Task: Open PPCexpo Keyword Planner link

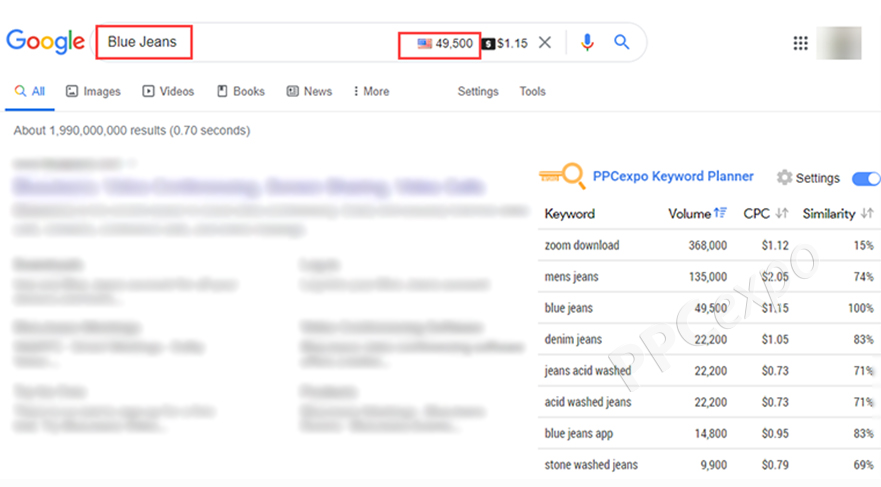Action: [673, 176]
